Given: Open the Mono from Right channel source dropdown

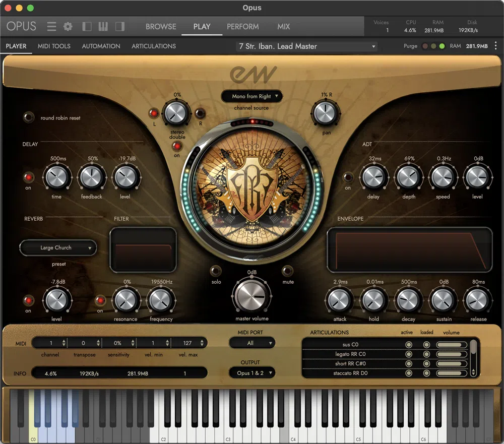Looking at the screenshot, I should point(251,96).
